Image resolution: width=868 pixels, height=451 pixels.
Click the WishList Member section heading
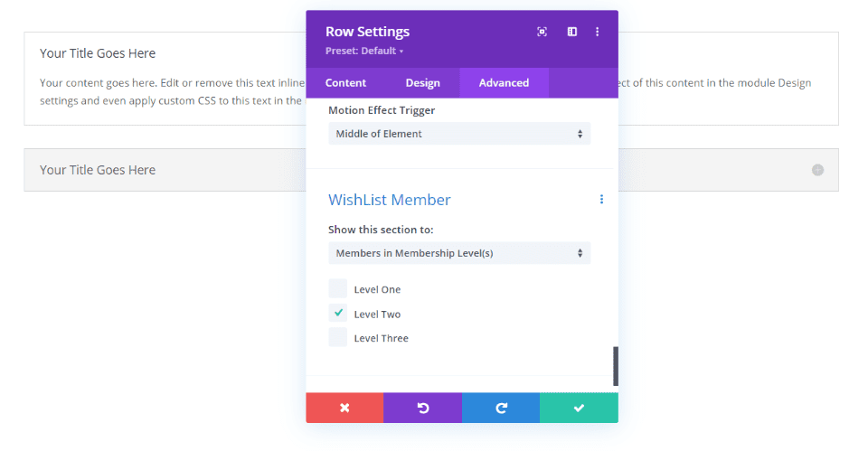389,200
